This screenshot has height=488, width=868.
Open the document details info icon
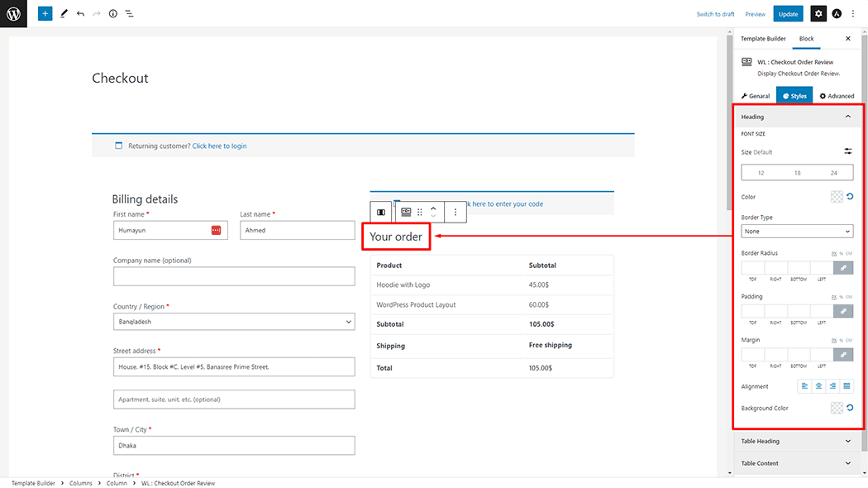[113, 14]
